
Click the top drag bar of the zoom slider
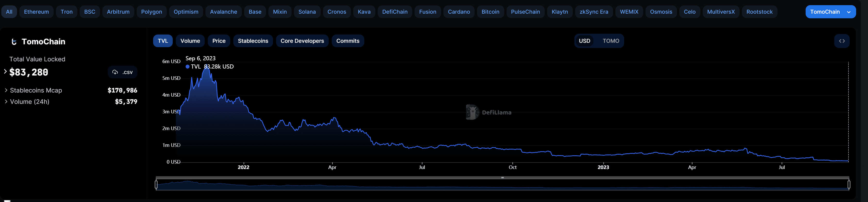point(502,178)
